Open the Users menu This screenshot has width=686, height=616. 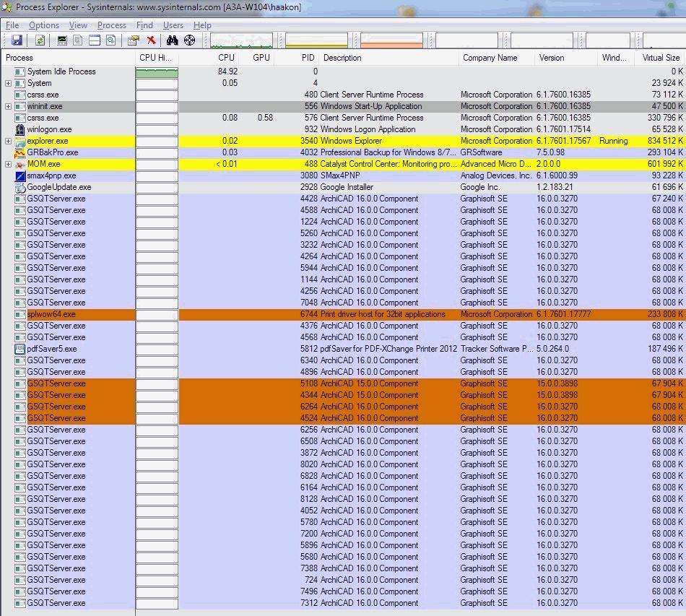click(173, 25)
